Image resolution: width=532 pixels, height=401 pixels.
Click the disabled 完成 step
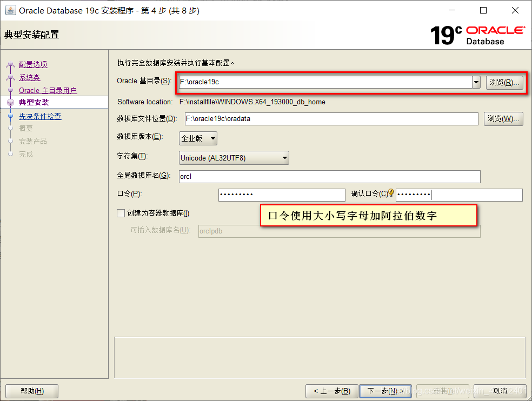26,154
